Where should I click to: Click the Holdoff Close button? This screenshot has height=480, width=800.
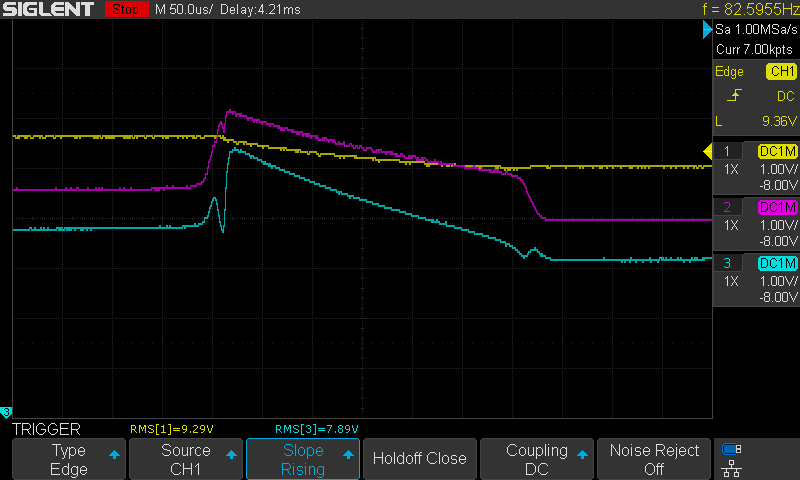click(x=419, y=459)
